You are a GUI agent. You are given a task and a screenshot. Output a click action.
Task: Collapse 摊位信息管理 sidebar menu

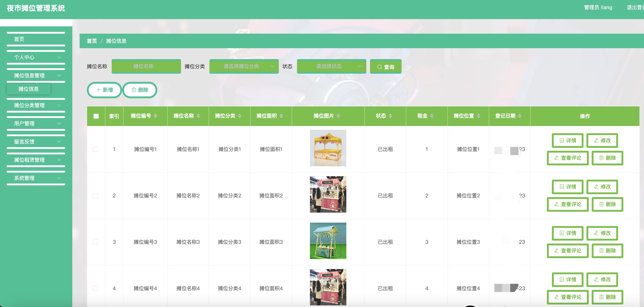click(36, 75)
